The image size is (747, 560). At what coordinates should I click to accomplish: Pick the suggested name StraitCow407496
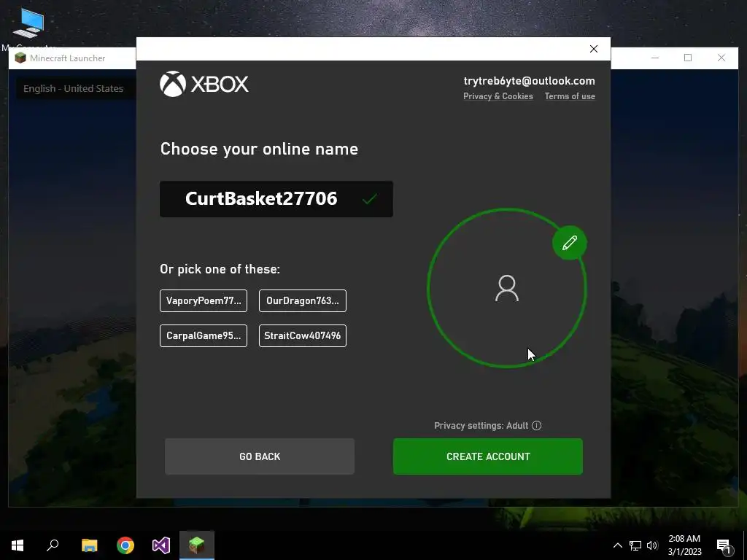pyautogui.click(x=303, y=335)
